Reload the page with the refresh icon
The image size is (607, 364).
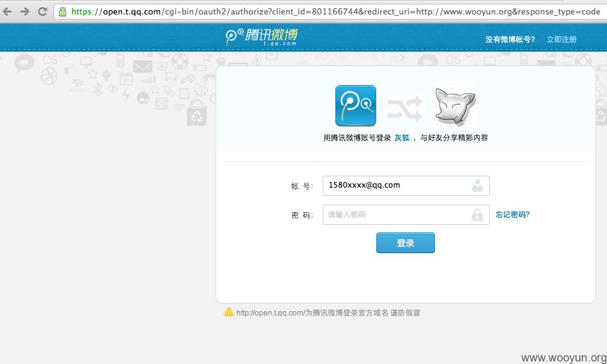(43, 11)
